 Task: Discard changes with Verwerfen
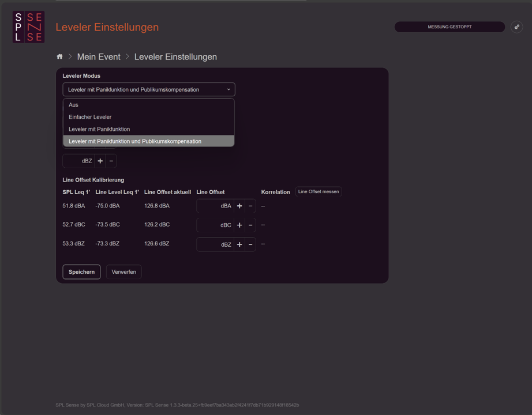[x=124, y=272]
